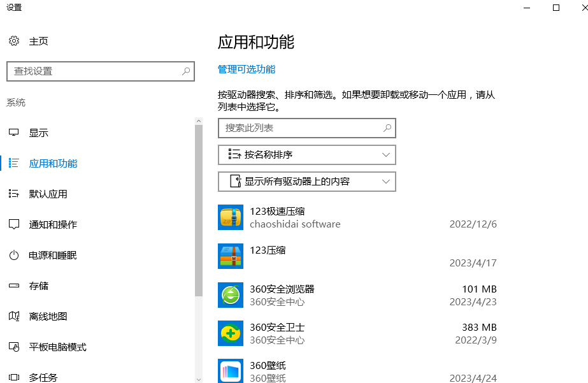Screen dimensions: 588x383
Task: Select the 360安全卫士 app name
Action: pyautogui.click(x=277, y=328)
